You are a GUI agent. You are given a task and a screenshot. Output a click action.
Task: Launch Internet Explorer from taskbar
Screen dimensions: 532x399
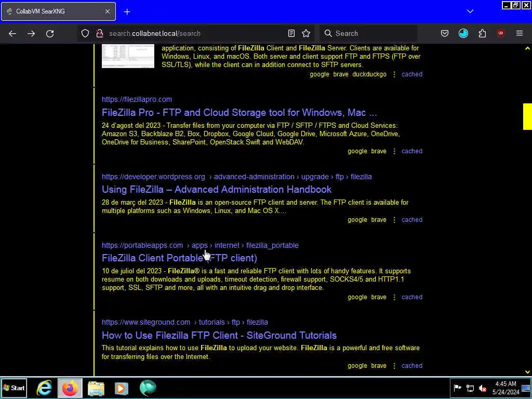tap(45, 388)
